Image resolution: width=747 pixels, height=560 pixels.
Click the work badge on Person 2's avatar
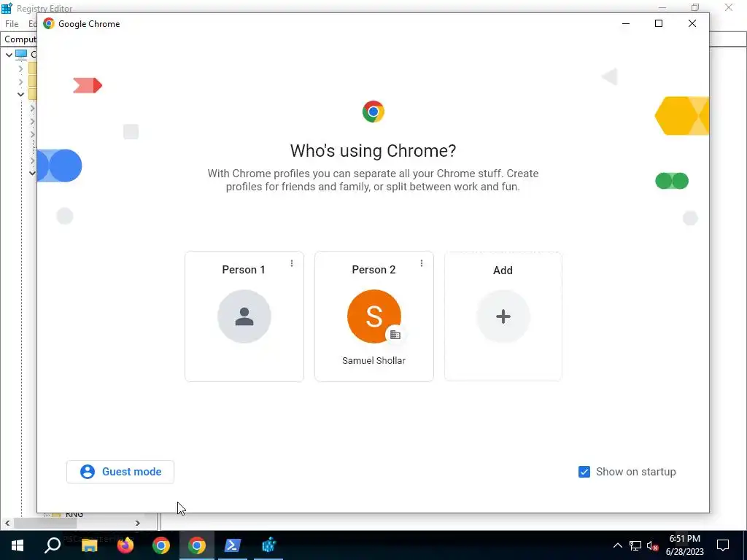395,334
